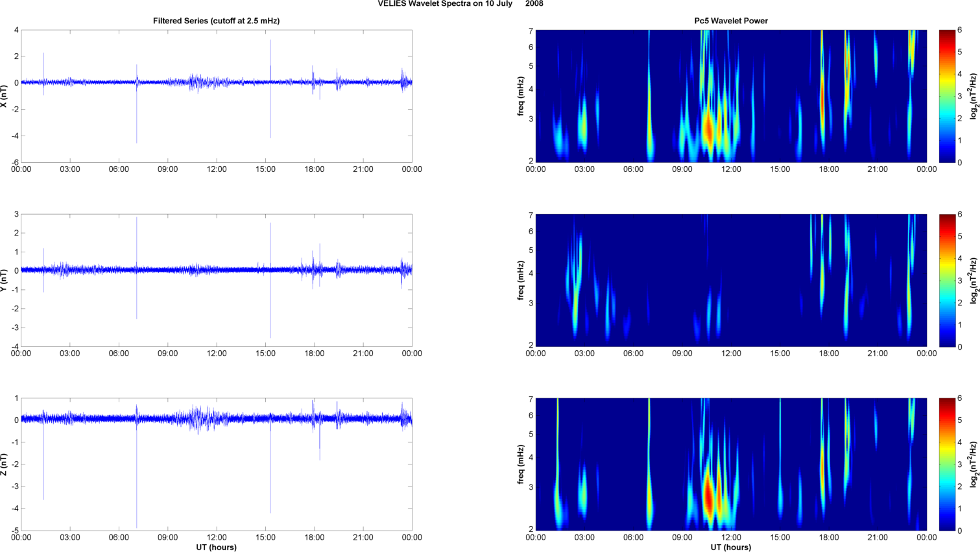The image size is (980, 552).
Task: Click the Z component filtered time series trace
Action: (217, 419)
